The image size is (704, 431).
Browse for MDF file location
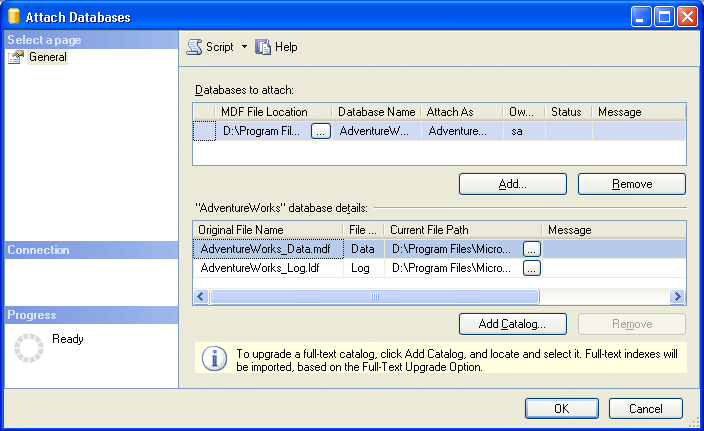[x=320, y=131]
